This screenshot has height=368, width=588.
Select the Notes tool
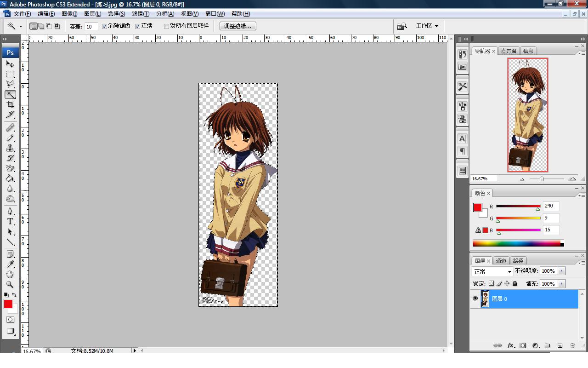pyautogui.click(x=10, y=254)
